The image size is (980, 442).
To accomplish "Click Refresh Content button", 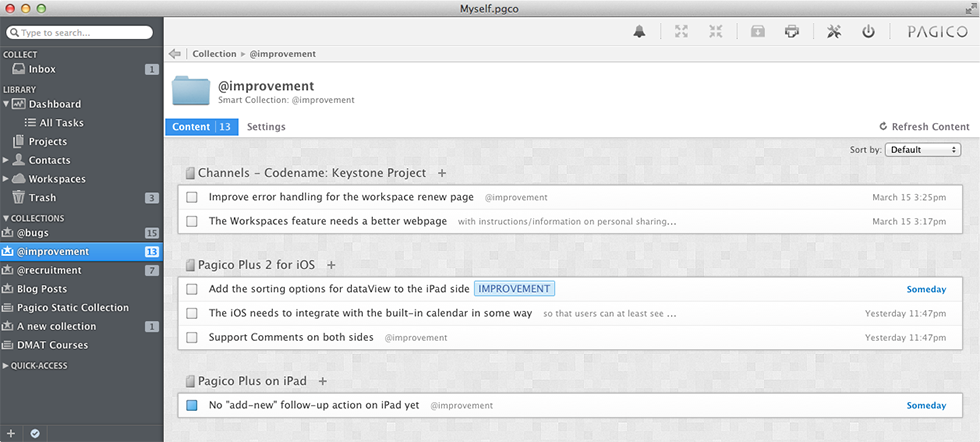I will click(x=924, y=127).
